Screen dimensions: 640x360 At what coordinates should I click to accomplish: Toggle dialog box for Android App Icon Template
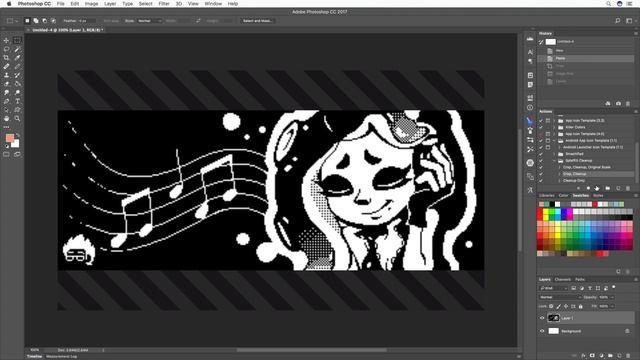[x=548, y=140]
